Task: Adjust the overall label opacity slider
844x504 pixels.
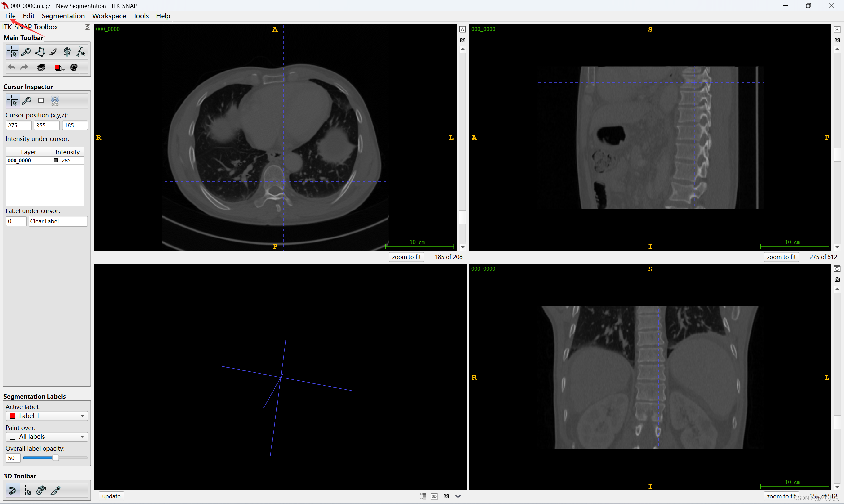Action: [56, 458]
